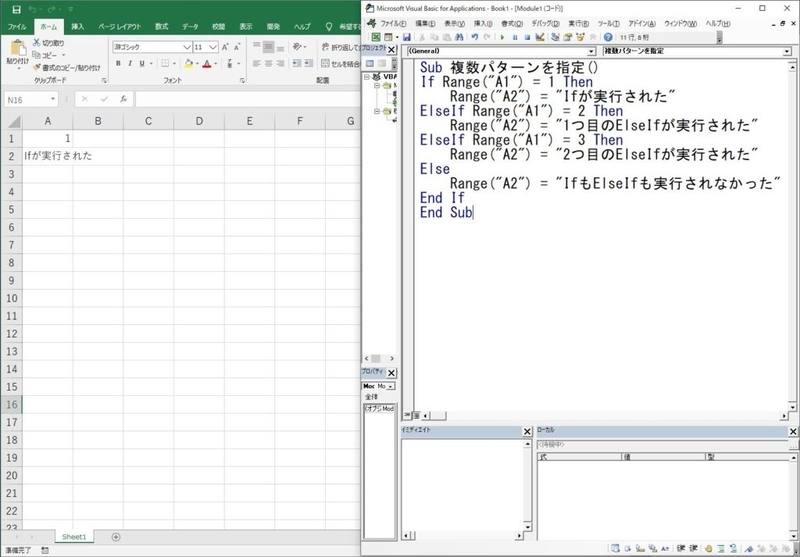The height and width of the screenshot is (557, 800).
Task: Click the Find binoculars icon in VBA toolbar
Action: [x=459, y=37]
